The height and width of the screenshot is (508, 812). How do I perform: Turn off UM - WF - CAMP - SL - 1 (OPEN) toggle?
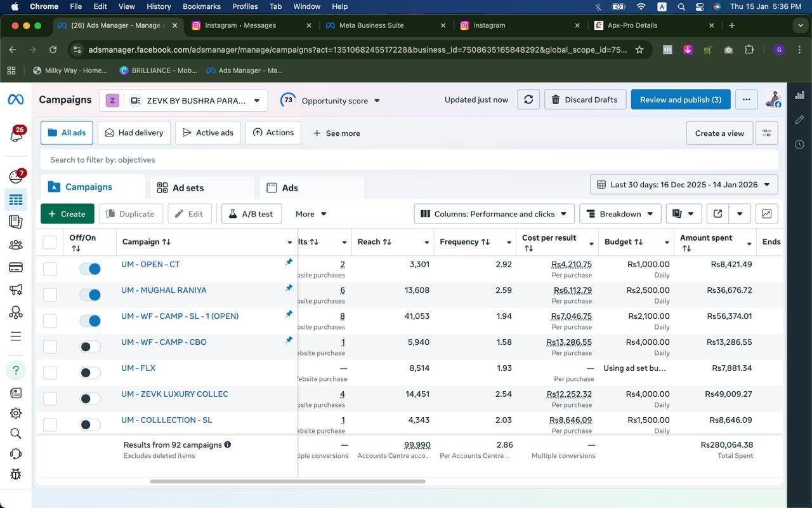pyautogui.click(x=90, y=321)
